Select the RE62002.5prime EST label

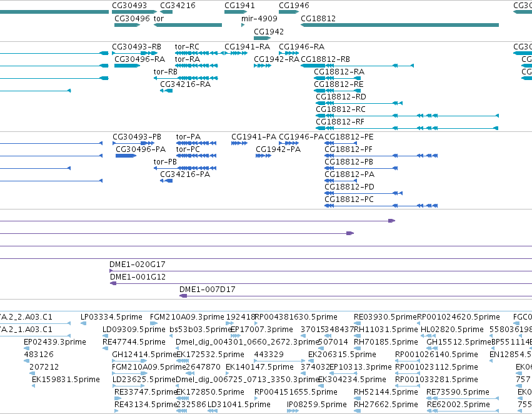[458, 405]
